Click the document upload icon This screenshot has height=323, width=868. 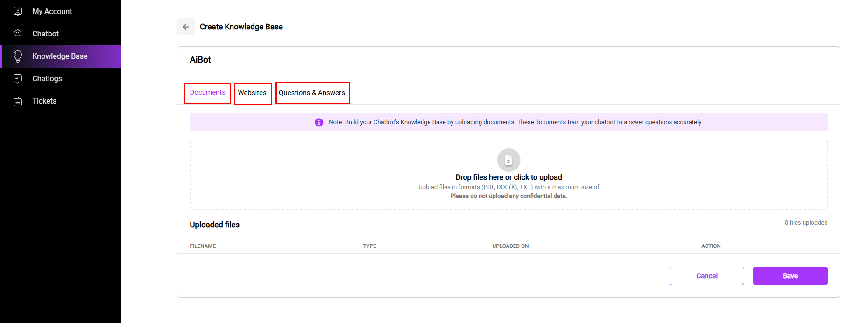coord(508,160)
